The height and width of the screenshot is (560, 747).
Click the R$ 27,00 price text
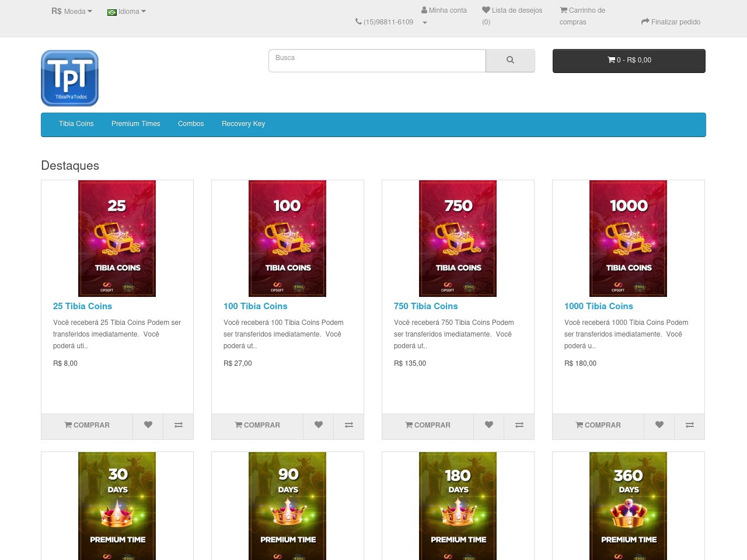(x=238, y=363)
